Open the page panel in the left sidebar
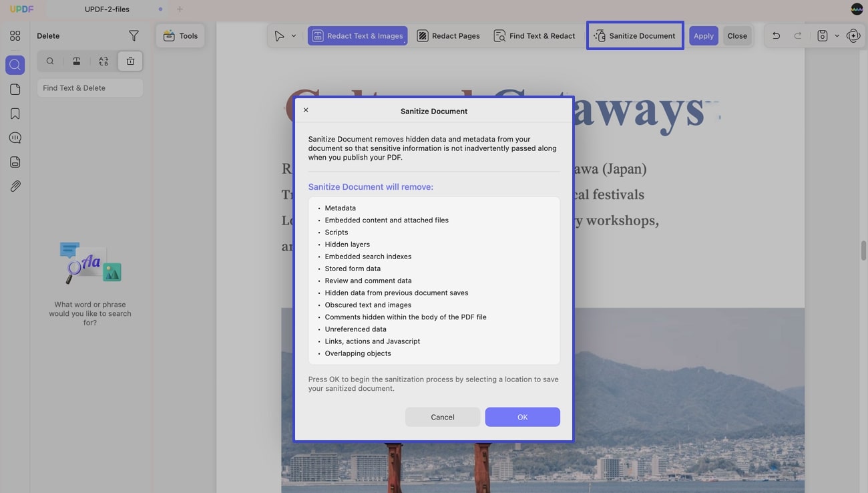The height and width of the screenshot is (493, 868). [15, 90]
